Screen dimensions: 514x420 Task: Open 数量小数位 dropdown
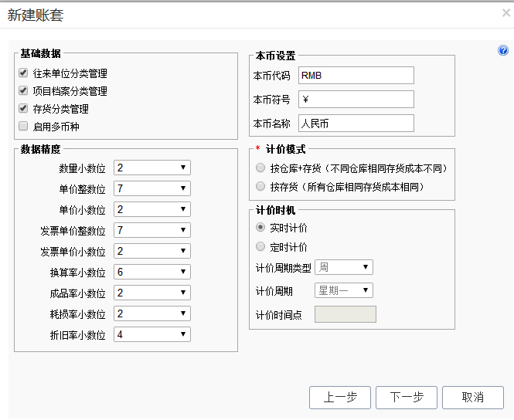(151, 168)
